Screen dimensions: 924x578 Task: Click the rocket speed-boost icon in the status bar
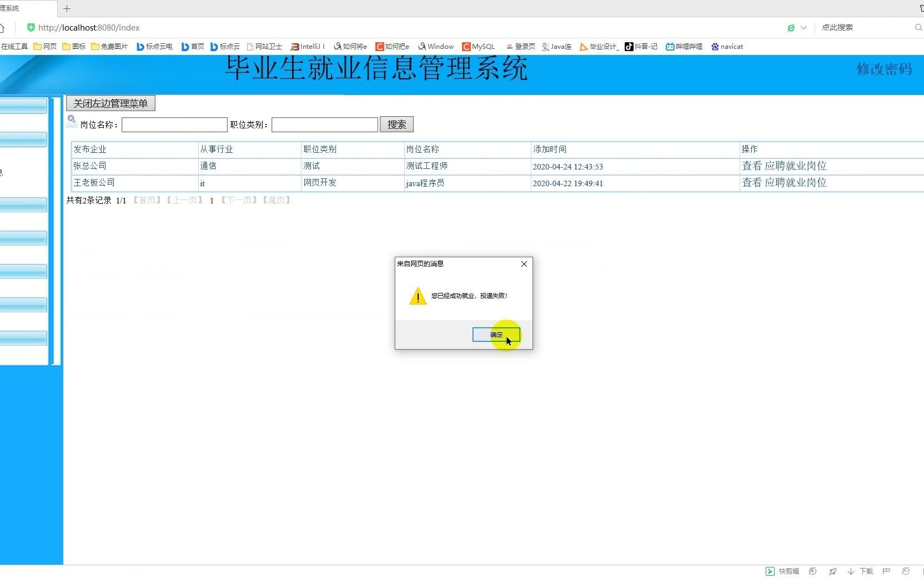click(x=833, y=571)
